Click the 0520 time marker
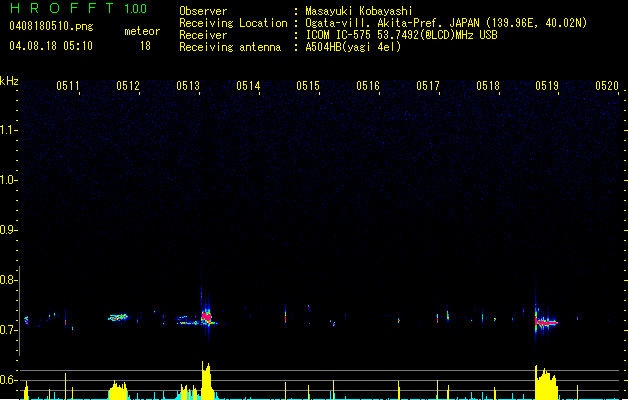Image resolution: width=629 pixels, height=400 pixels. 607,85
